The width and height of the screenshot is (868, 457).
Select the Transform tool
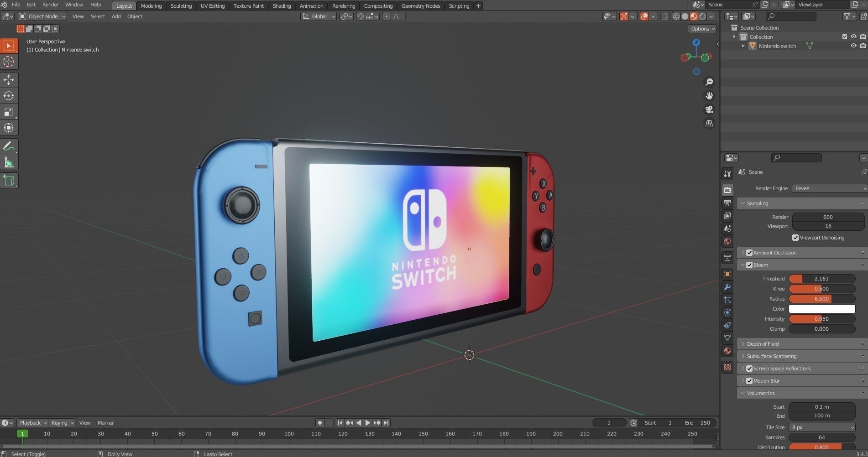point(9,128)
